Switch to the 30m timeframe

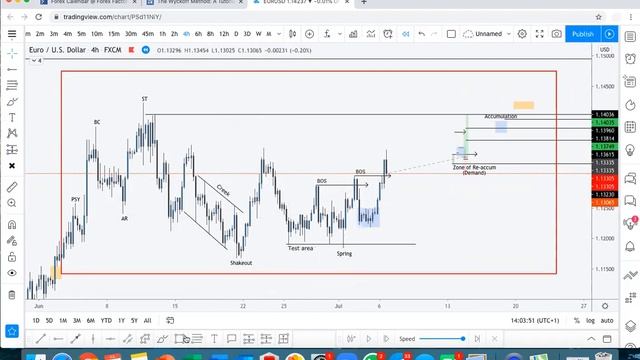pos(131,34)
